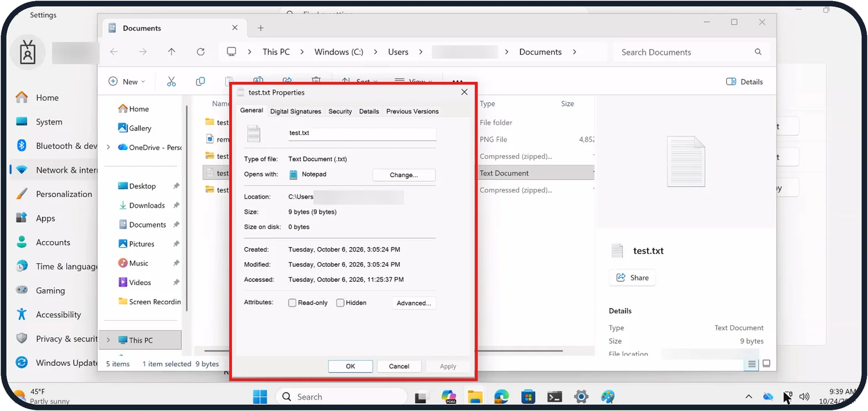Image resolution: width=868 pixels, height=411 pixels.
Task: Open the Advanced... attributes button
Action: 414,303
